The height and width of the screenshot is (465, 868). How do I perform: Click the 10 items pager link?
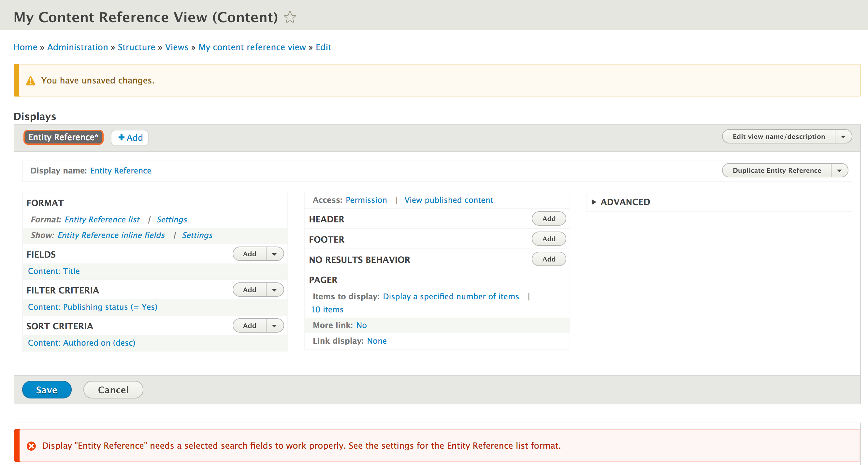327,309
